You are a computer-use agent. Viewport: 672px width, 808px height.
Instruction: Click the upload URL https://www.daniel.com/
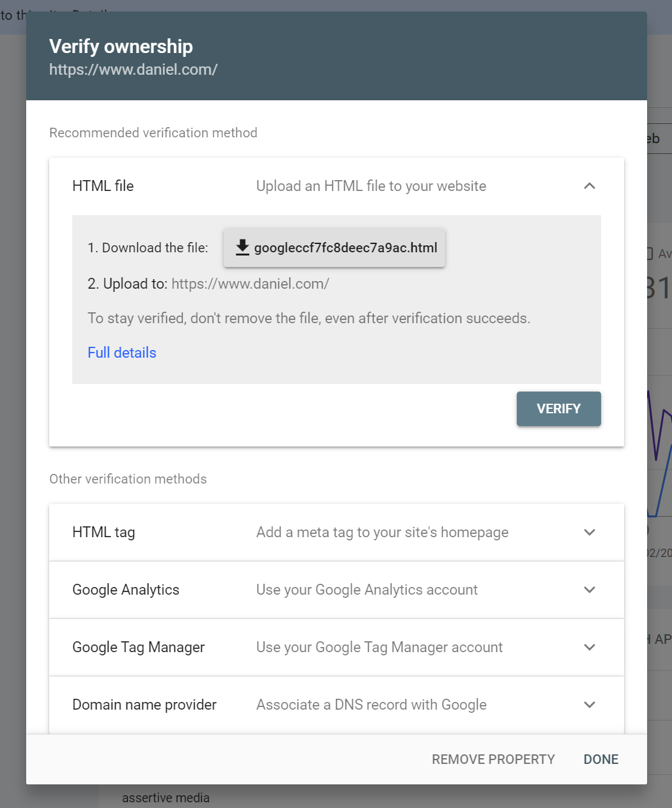(250, 284)
